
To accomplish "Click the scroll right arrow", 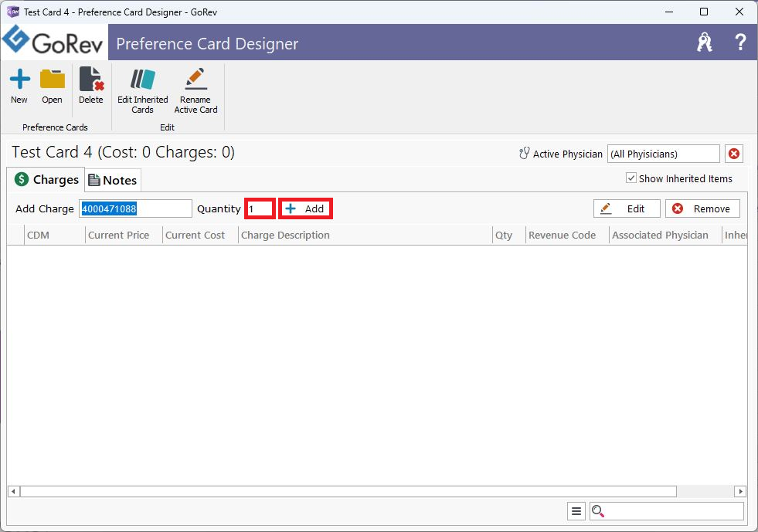I will pos(740,491).
